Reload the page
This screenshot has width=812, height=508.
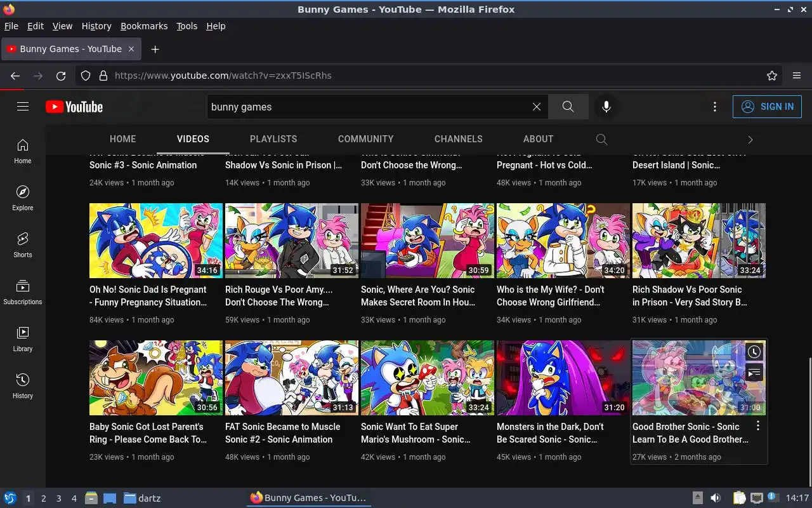click(x=61, y=76)
